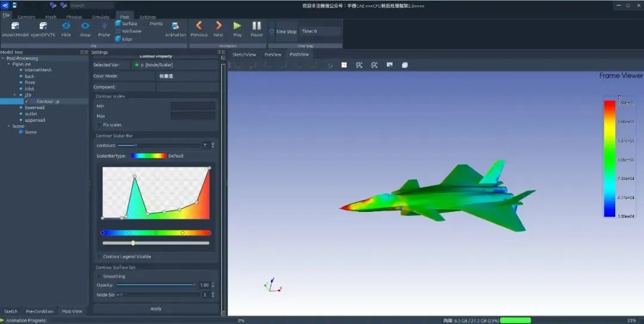Switch to the bottom Pre-Condition tab

pyautogui.click(x=39, y=311)
